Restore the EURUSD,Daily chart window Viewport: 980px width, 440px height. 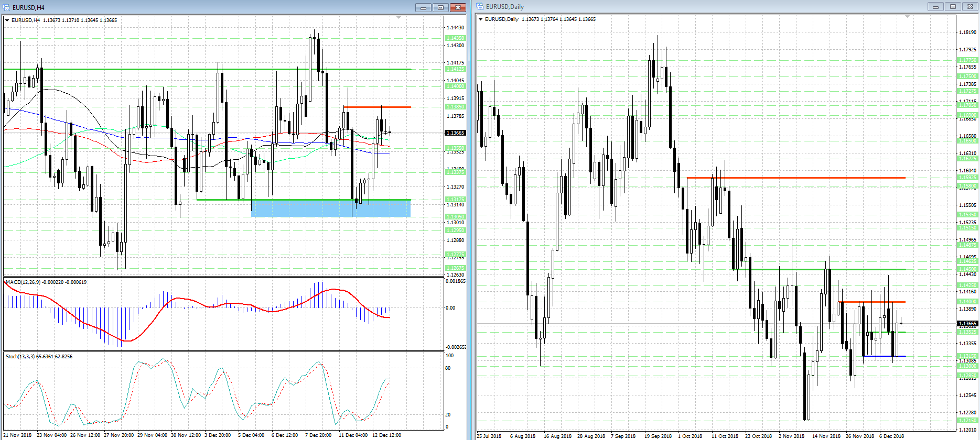[x=953, y=7]
